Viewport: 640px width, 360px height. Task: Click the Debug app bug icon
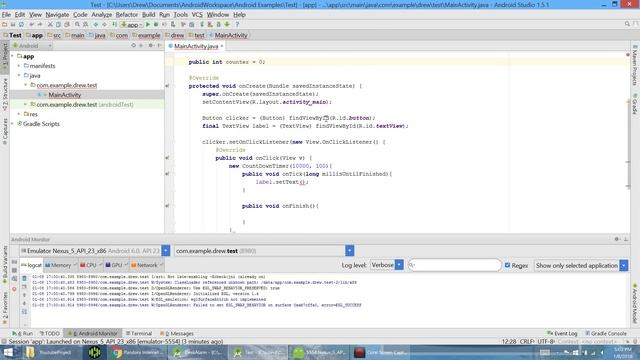156,24
